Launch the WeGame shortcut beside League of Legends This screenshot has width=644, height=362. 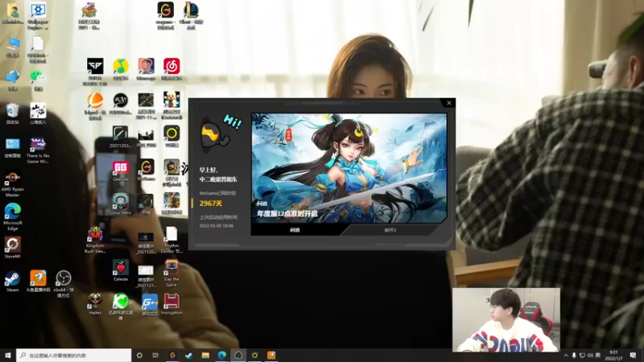click(166, 15)
